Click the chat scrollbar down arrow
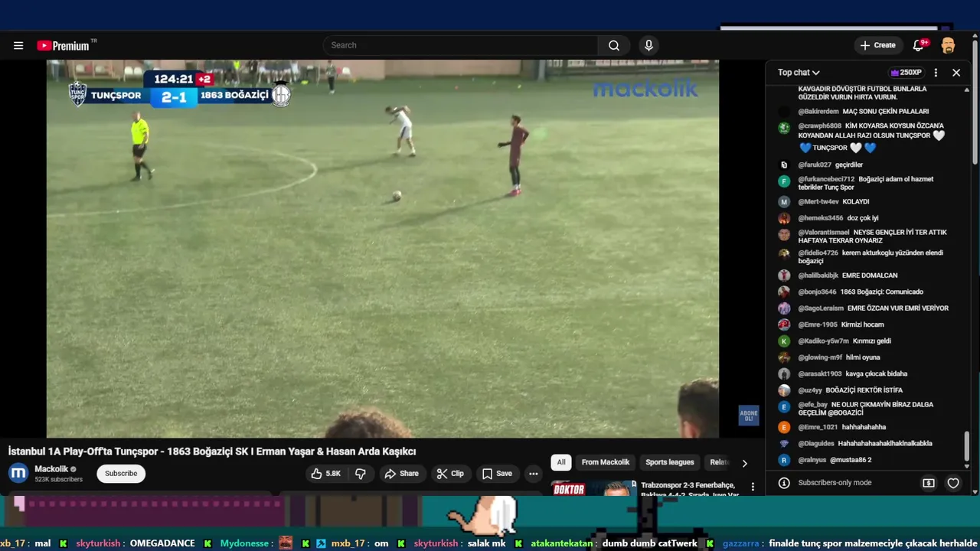This screenshot has height=551, width=980. (967, 465)
